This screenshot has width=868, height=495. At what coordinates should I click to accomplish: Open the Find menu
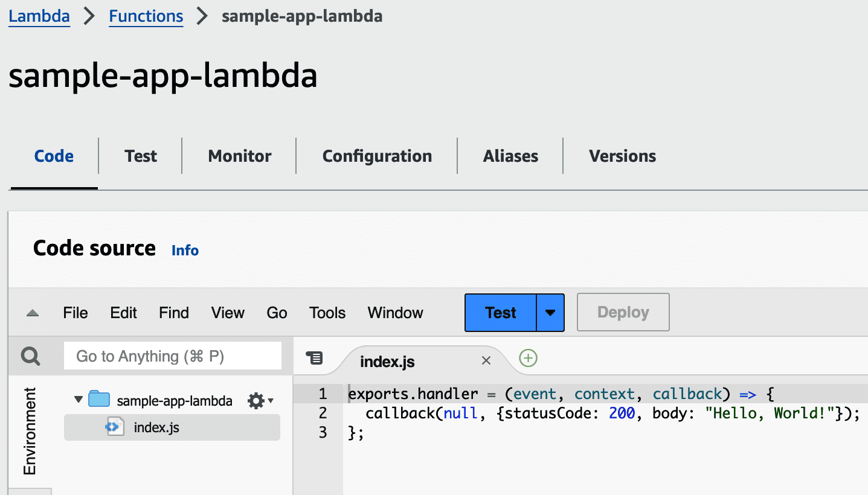(x=174, y=313)
